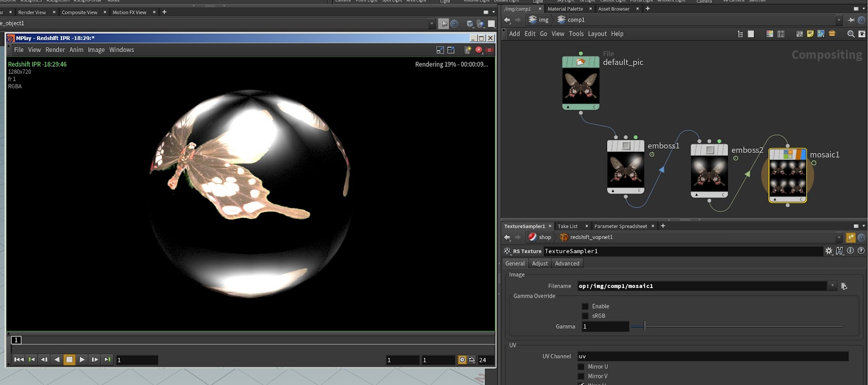868x385 pixels.
Task: Open the network pane options menu arrow
Action: pyautogui.click(x=864, y=9)
